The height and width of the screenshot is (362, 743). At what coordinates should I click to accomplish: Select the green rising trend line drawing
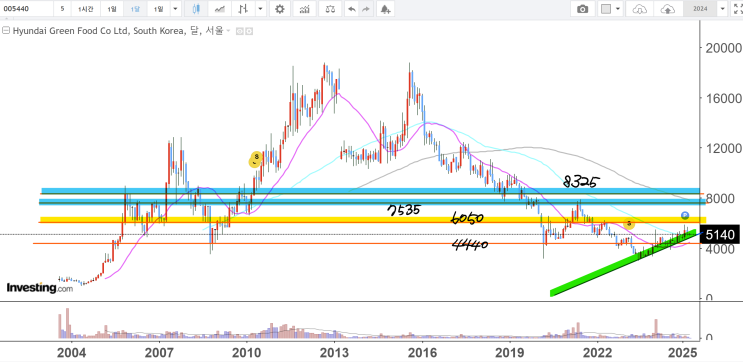(x=624, y=262)
